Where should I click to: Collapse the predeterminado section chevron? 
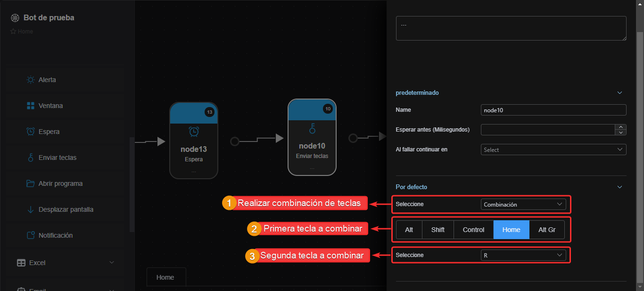pyautogui.click(x=620, y=93)
